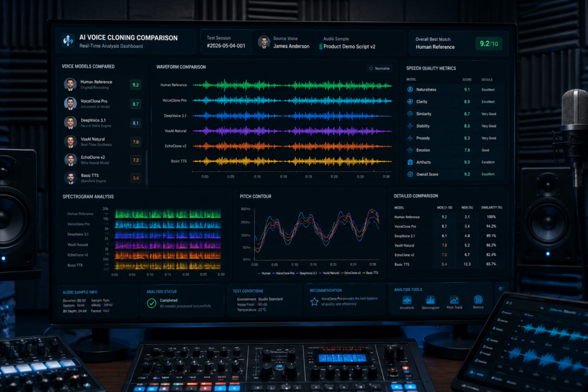Click the WER (%) column header
588x392 pixels.
(467, 208)
